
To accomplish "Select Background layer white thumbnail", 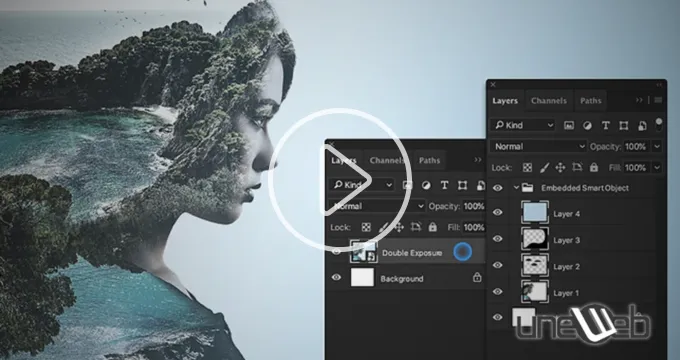I will click(x=362, y=278).
